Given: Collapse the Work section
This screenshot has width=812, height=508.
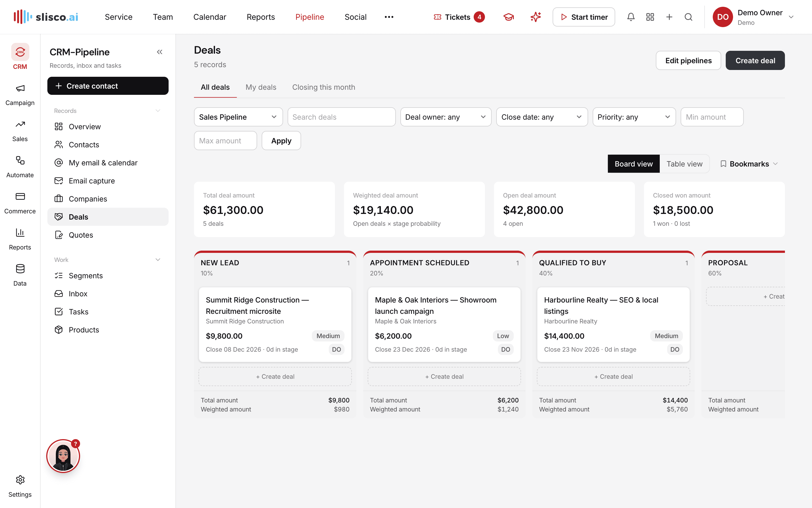Looking at the screenshot, I should [158, 259].
